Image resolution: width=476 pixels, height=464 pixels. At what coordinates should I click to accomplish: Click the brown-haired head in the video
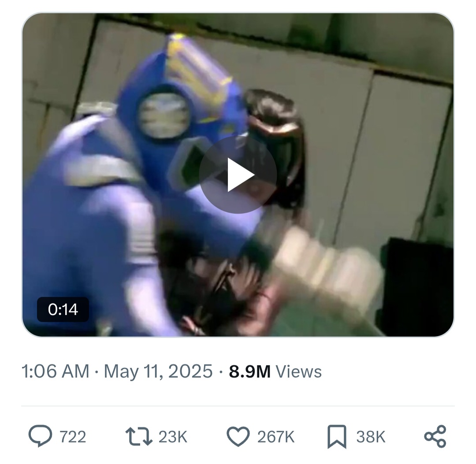pos(275,146)
